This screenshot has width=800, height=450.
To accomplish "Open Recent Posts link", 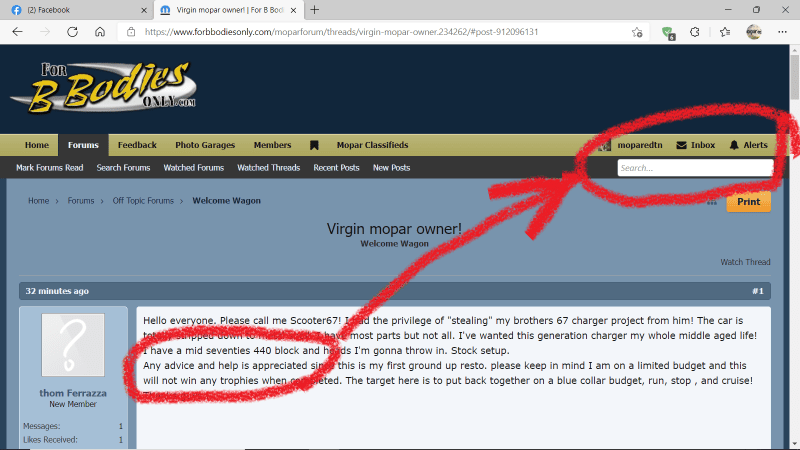I will [x=336, y=168].
